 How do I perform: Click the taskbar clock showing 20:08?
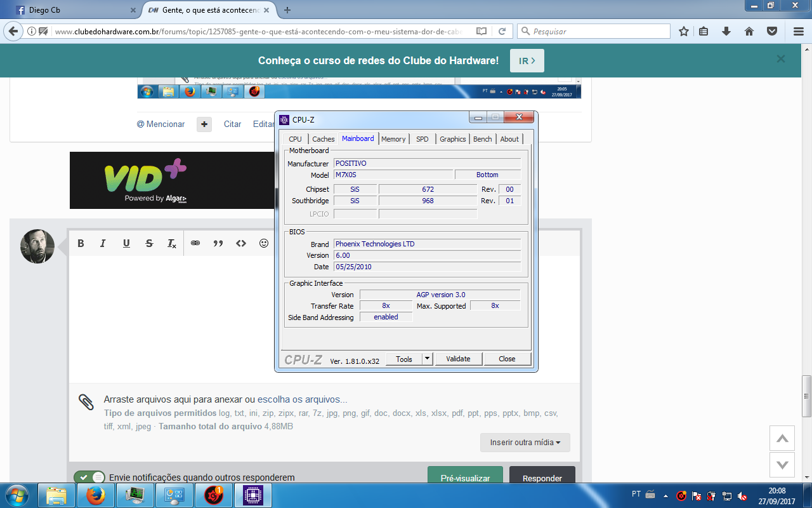coord(777,495)
